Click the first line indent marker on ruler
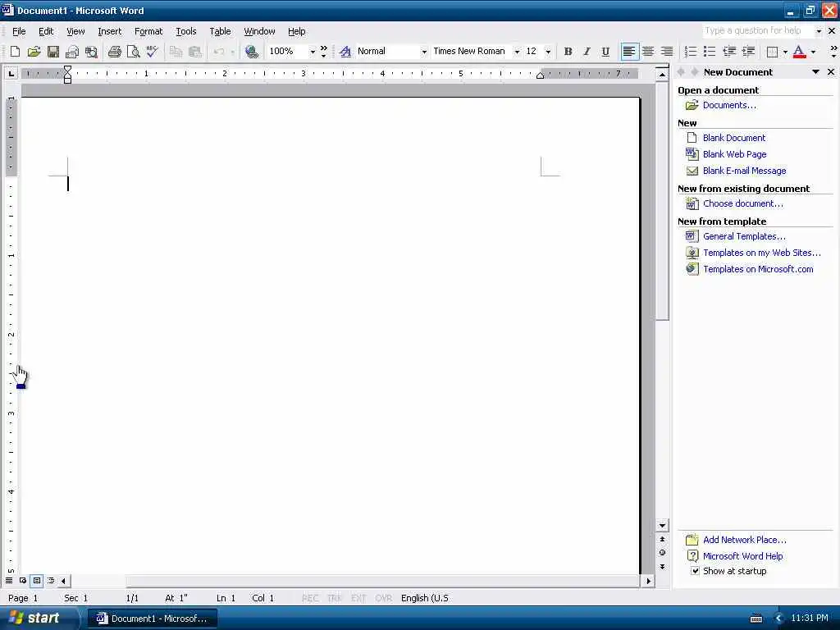 click(67, 69)
